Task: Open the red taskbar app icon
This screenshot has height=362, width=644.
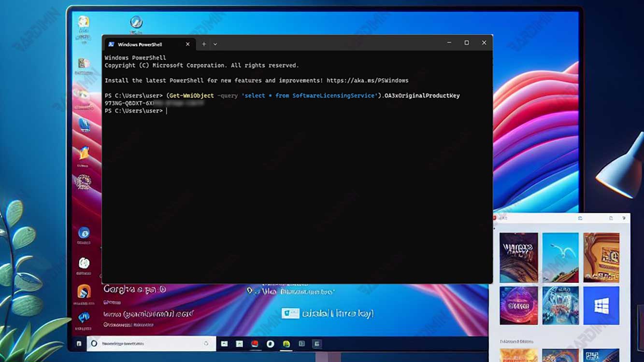Action: [255, 344]
